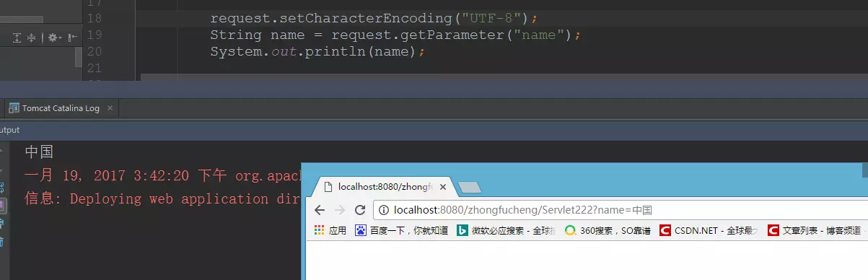Close the localhost:8080 browser tab
The height and width of the screenshot is (280, 868).
coord(443,187)
